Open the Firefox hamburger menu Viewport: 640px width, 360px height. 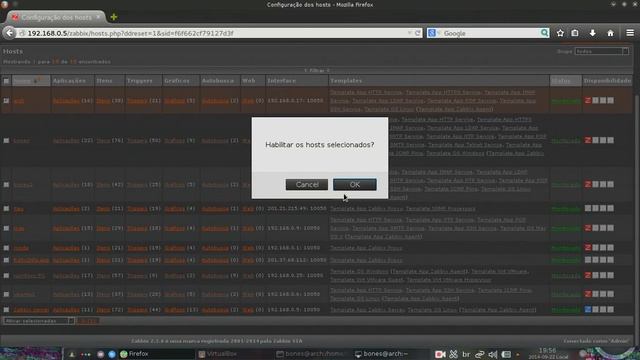tap(630, 33)
